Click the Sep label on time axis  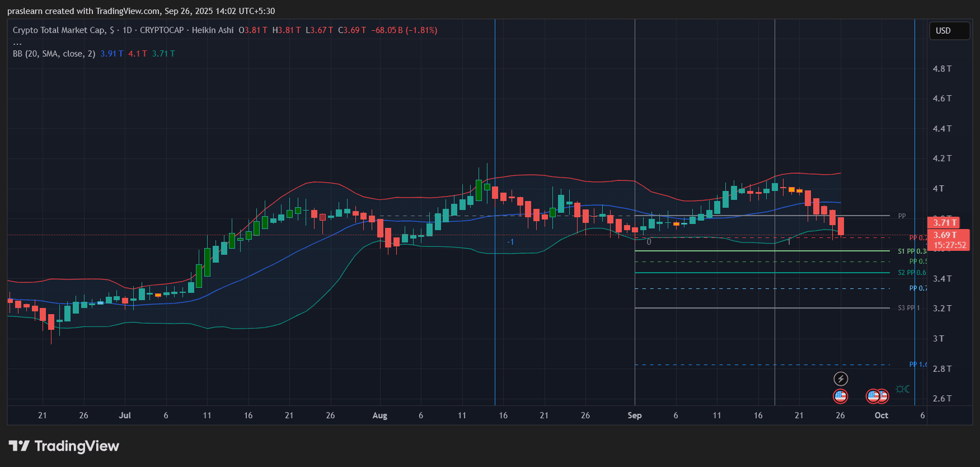click(635, 415)
